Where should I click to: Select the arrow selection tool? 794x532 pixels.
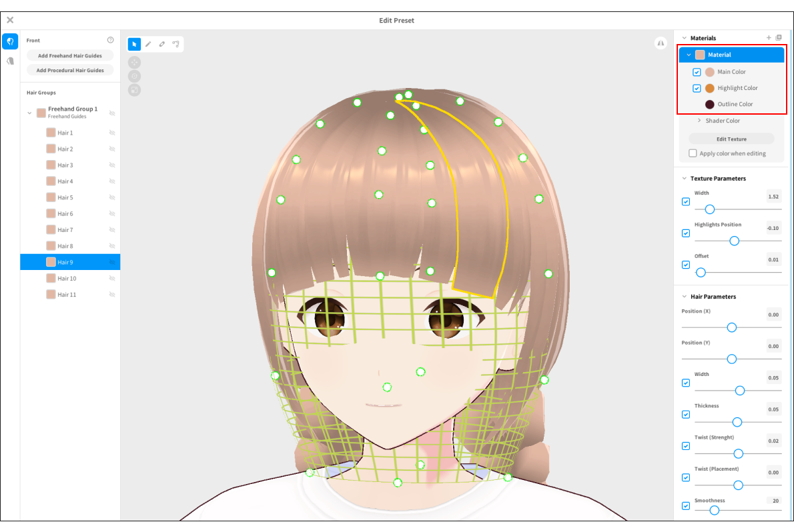pos(134,44)
